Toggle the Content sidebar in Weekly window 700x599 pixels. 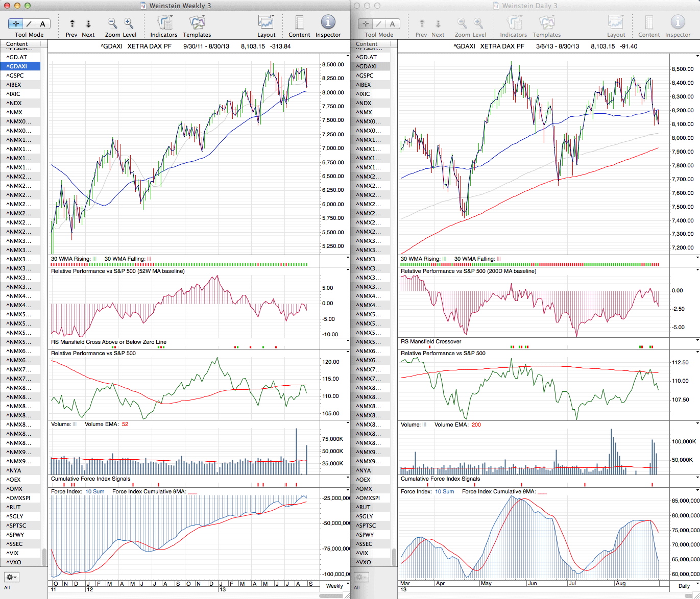pyautogui.click(x=299, y=22)
